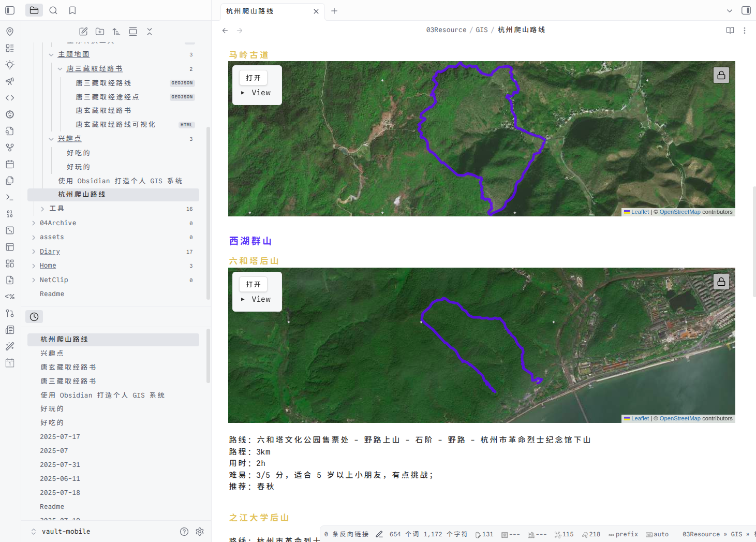Open the search panel icon
756x542 pixels.
pos(53,10)
